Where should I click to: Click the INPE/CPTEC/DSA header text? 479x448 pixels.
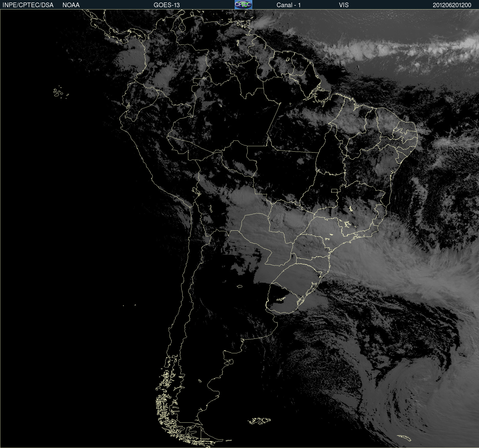28,5
